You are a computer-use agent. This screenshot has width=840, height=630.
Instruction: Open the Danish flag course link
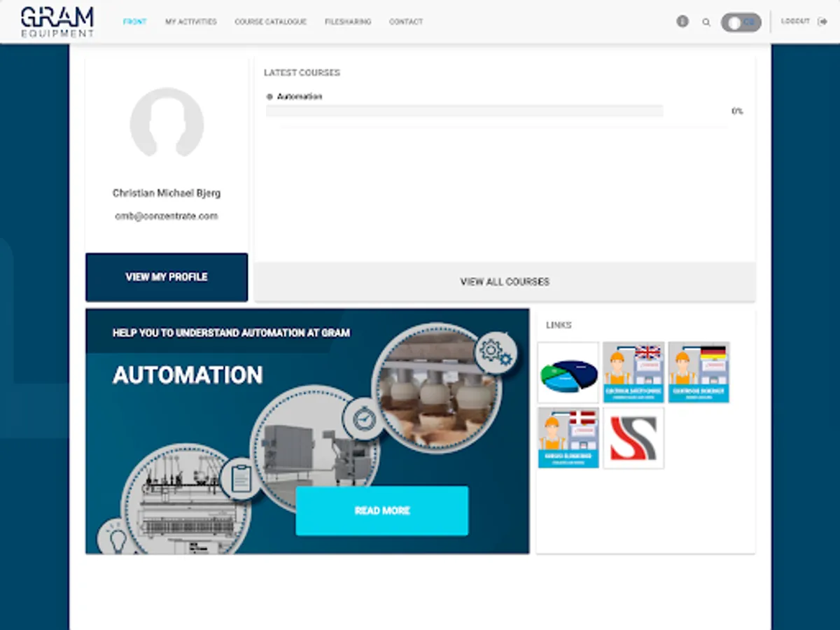click(x=568, y=438)
